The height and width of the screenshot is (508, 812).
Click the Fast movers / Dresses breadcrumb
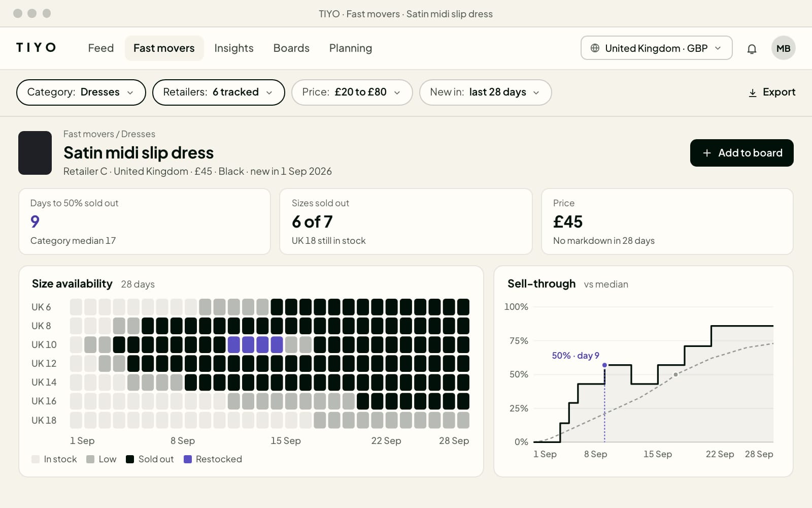[109, 134]
